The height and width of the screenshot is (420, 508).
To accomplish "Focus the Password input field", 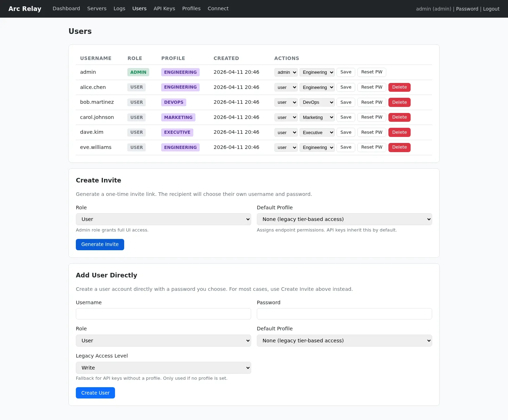I will click(x=344, y=314).
